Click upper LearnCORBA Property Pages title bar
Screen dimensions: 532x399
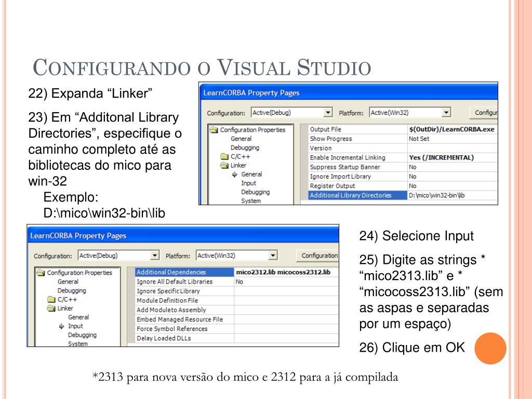(x=349, y=92)
